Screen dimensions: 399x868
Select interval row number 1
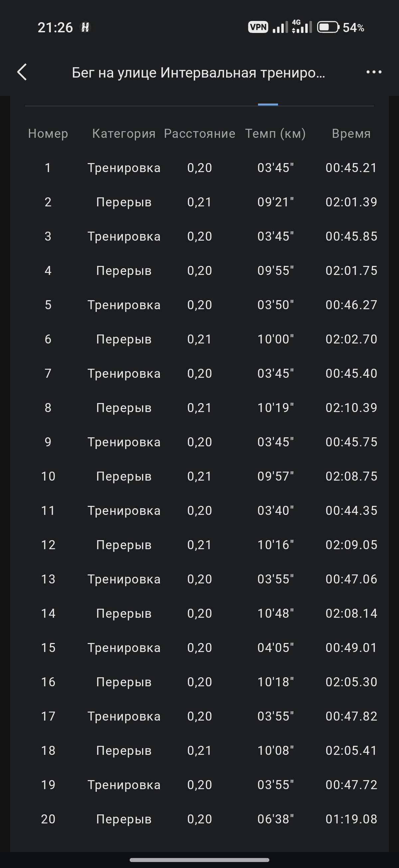pos(199,168)
